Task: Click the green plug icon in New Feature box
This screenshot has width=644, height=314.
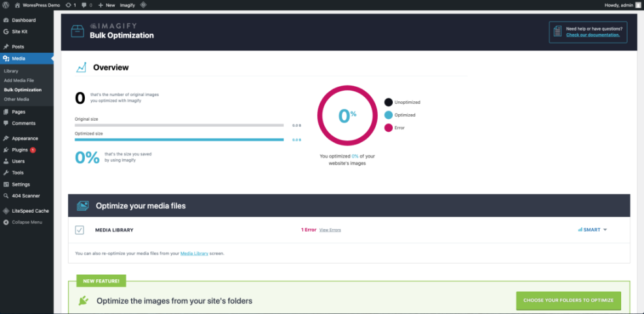Action: 84,301
